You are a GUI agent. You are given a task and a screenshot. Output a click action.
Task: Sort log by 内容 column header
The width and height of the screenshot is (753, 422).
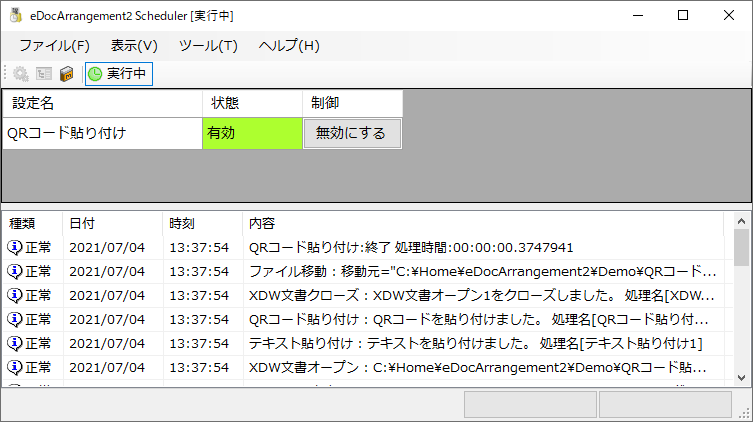(483, 224)
